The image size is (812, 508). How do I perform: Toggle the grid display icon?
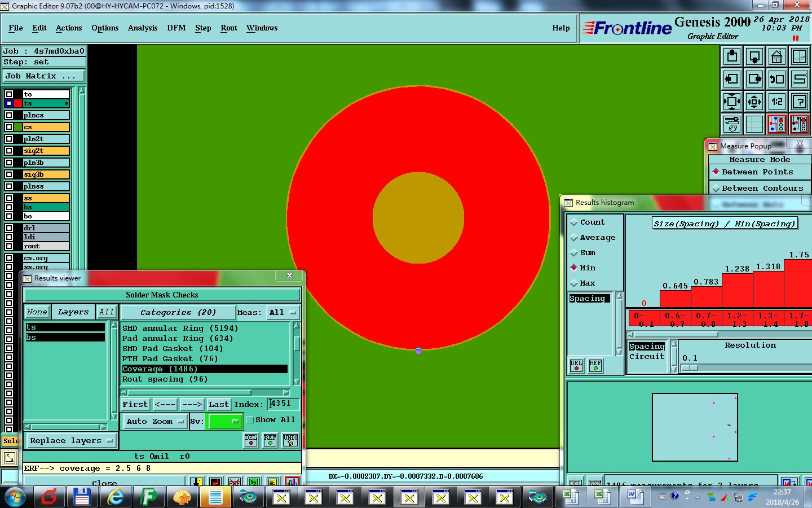pos(754,124)
